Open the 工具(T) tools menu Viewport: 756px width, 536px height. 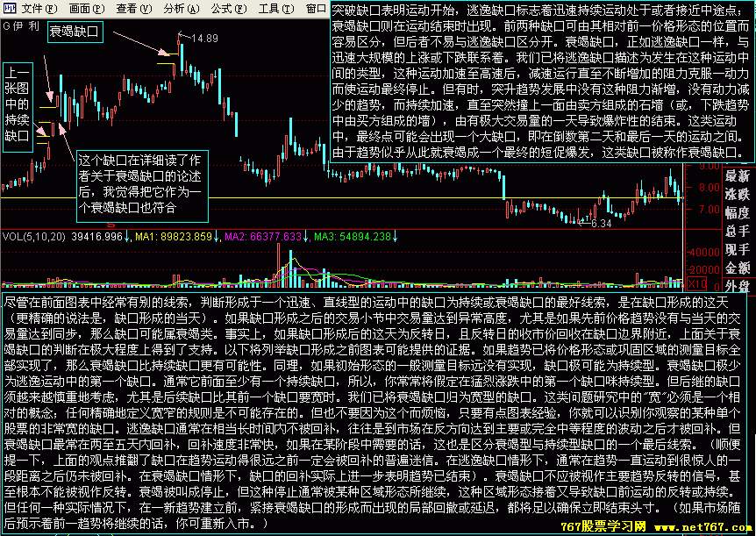(x=275, y=6)
